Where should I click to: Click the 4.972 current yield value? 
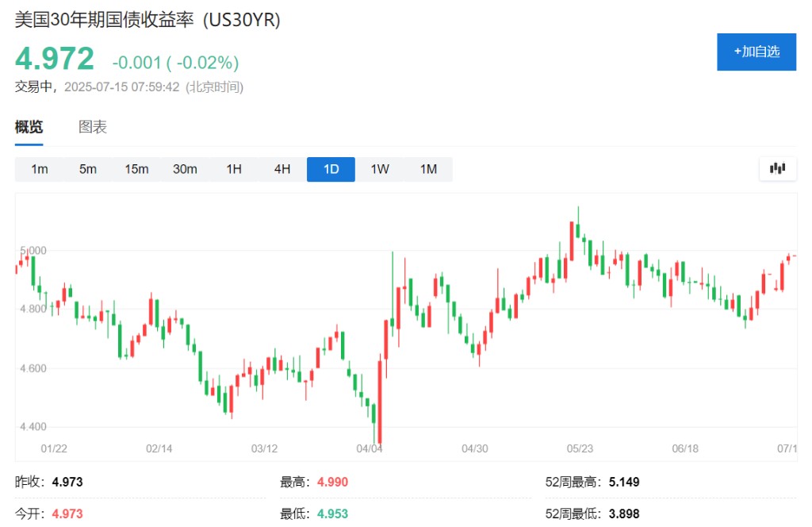[55, 60]
